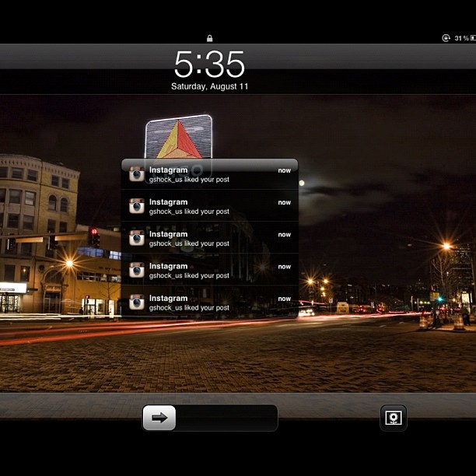Tap the padlock icon in the status bar
The width and height of the screenshot is (476, 476).
click(209, 38)
